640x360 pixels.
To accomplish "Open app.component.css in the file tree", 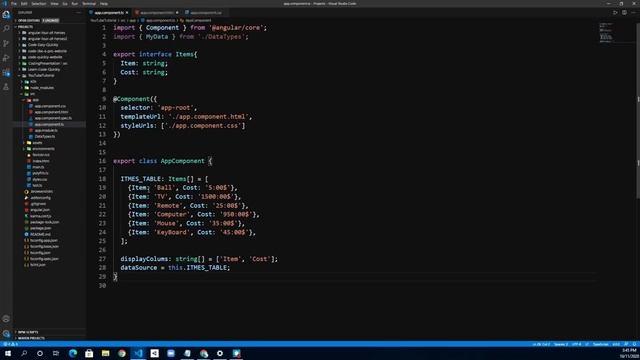I will pyautogui.click(x=50, y=106).
